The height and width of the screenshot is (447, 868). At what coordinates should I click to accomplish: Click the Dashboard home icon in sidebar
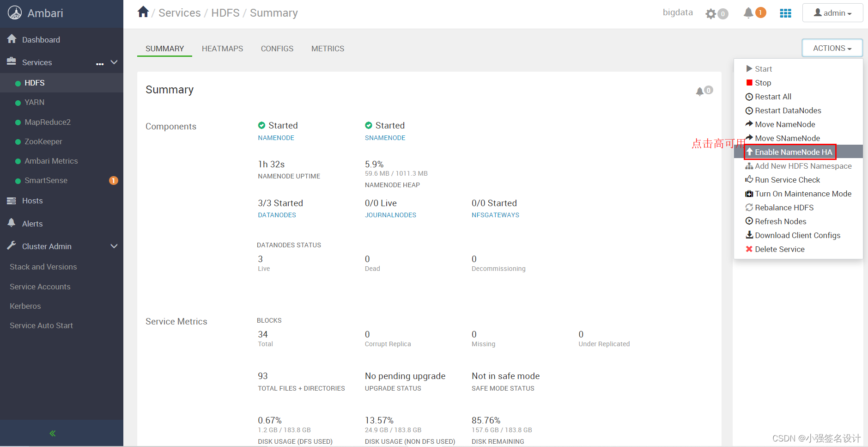(x=12, y=39)
